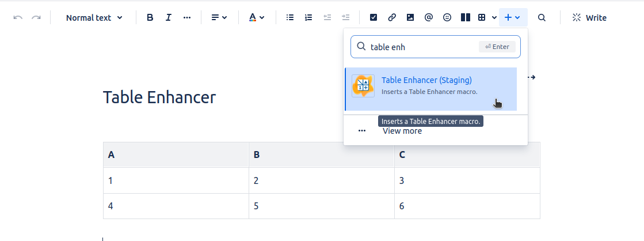This screenshot has height=241, width=644.
Task: Toggle bold formatting
Action: (x=150, y=17)
